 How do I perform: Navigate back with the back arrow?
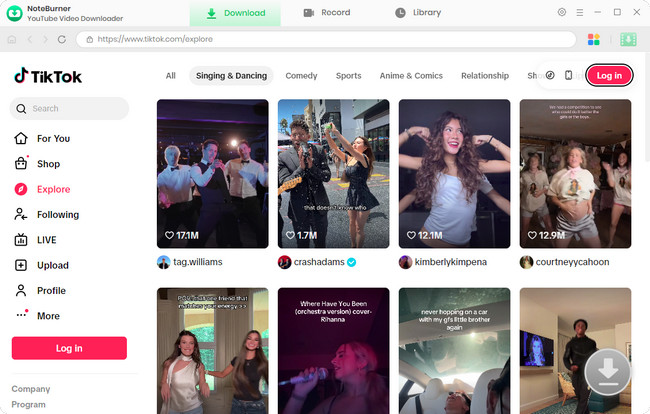tap(29, 39)
